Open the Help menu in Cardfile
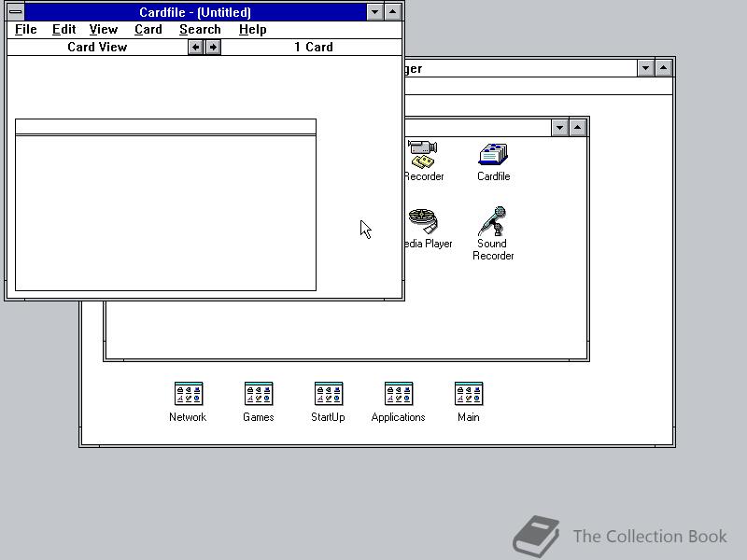747x560 pixels. click(x=252, y=30)
